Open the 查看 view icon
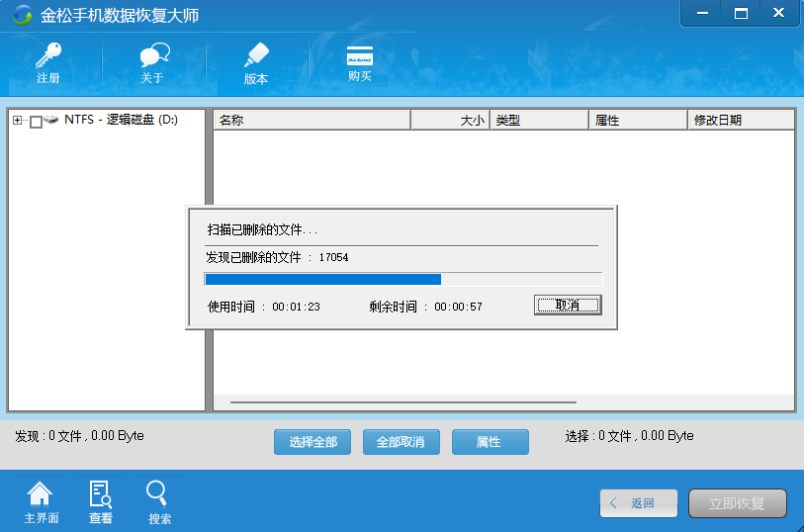 click(101, 502)
